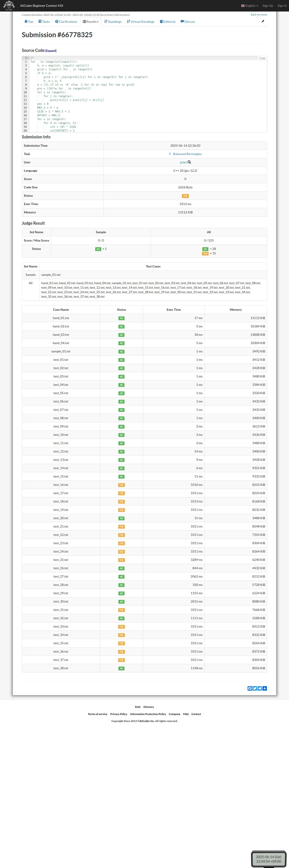Click the TLE status badge in Submission Info
Viewport: 289px width, 868px height.
point(185,196)
